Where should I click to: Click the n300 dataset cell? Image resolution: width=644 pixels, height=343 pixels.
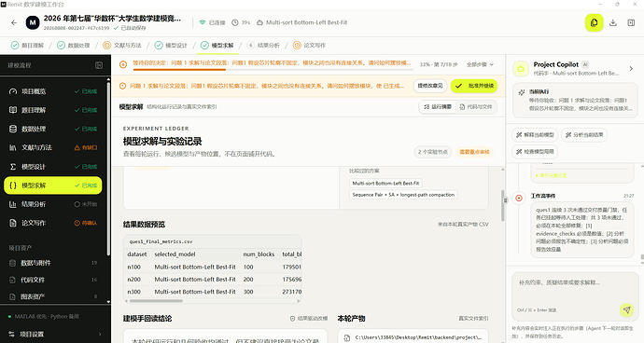[x=133, y=292]
